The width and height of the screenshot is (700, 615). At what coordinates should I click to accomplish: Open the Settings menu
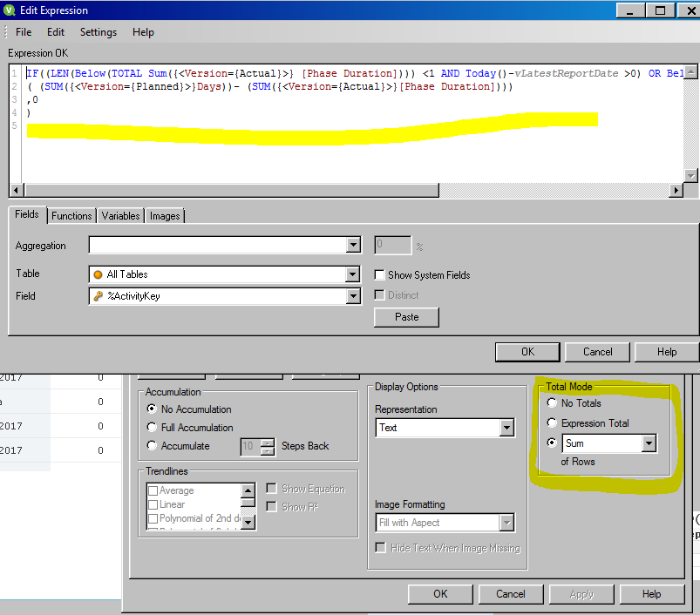[x=99, y=32]
